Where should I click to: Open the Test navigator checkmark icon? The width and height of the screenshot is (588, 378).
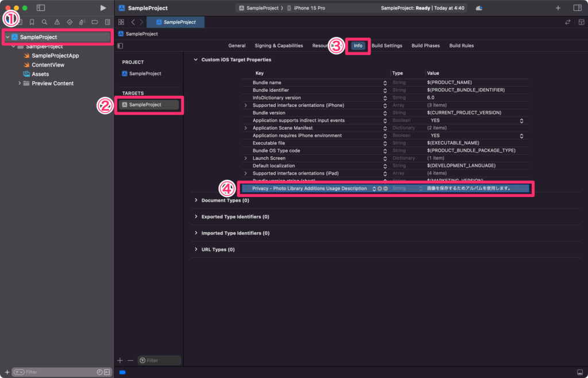point(70,22)
